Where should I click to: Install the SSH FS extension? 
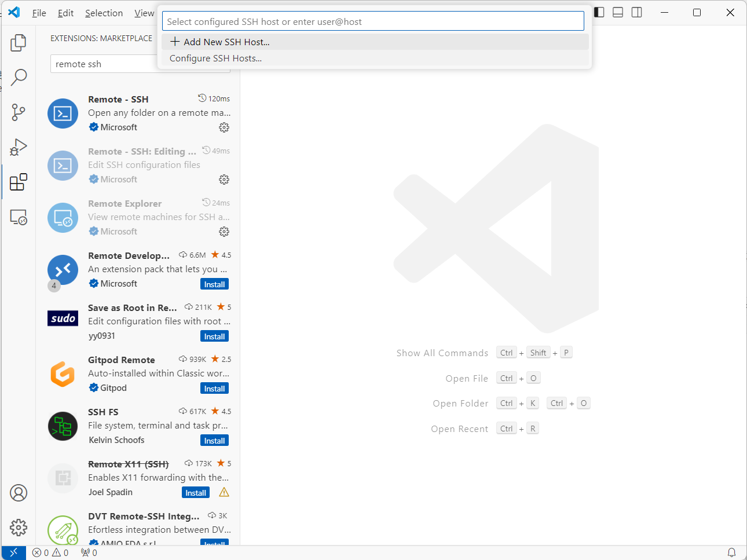214,441
